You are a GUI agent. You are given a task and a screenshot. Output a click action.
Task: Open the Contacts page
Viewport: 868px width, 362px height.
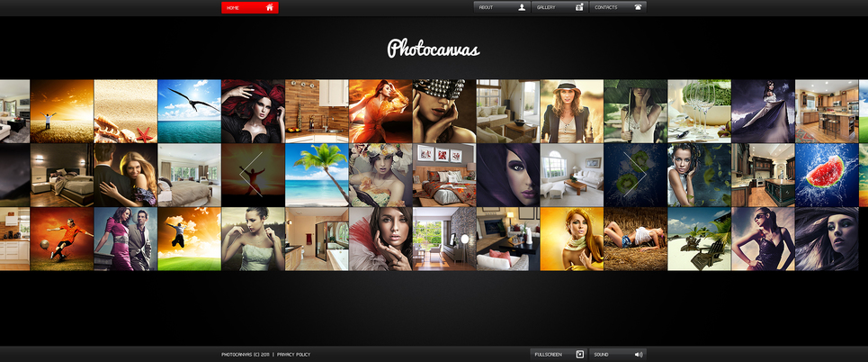pos(618,7)
